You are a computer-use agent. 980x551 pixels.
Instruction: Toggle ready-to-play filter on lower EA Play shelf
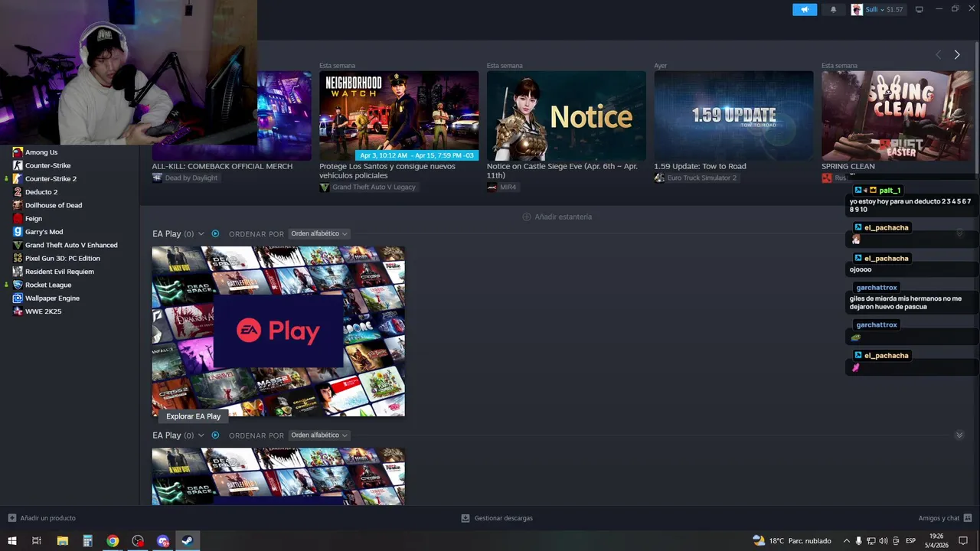215,435
